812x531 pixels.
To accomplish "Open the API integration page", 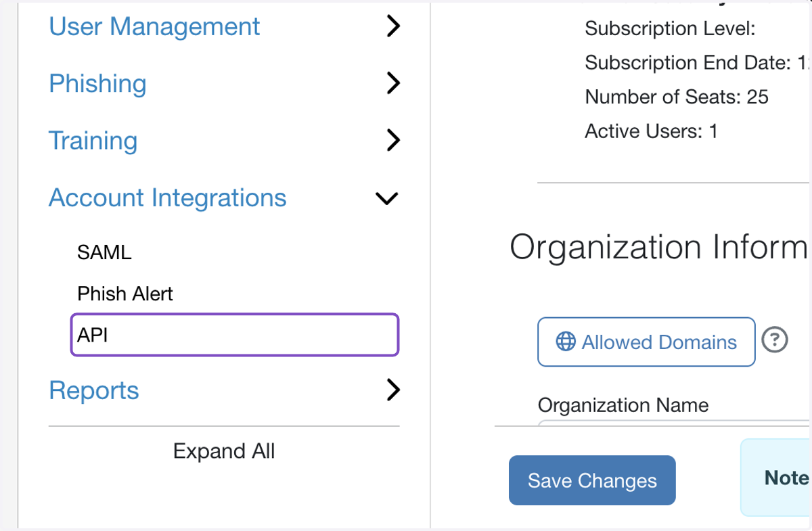I will (x=235, y=334).
